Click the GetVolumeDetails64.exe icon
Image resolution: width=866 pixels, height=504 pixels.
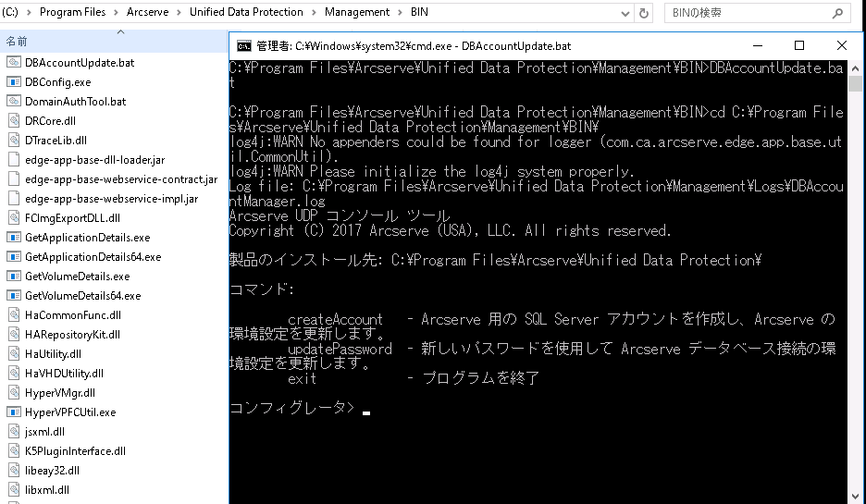(x=14, y=295)
